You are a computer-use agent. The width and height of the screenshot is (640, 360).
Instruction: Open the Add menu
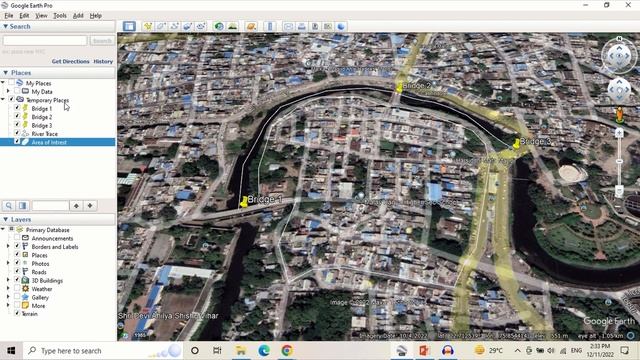tap(78, 16)
